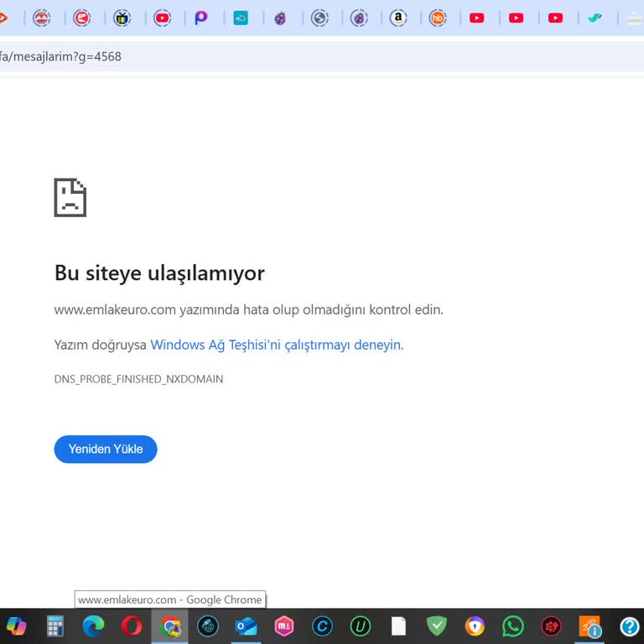Open the purple berry bookmark inside dashed circle
The width and height of the screenshot is (644, 644).
pyautogui.click(x=359, y=18)
